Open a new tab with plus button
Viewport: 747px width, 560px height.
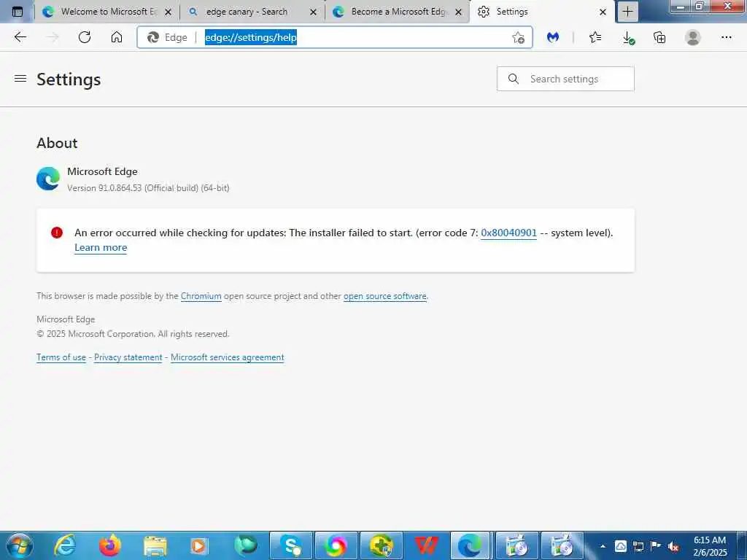coord(627,12)
